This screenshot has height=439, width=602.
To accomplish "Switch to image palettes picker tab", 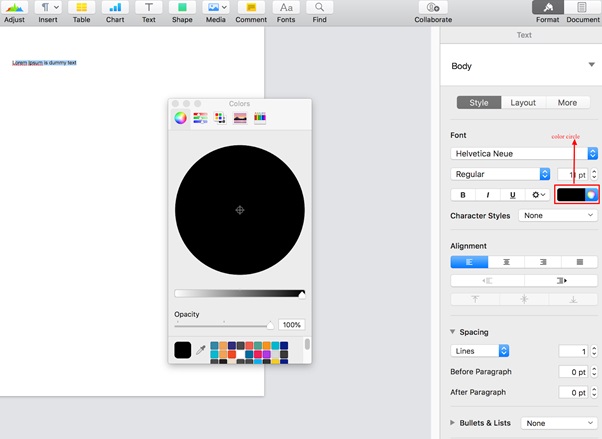I will 240,118.
